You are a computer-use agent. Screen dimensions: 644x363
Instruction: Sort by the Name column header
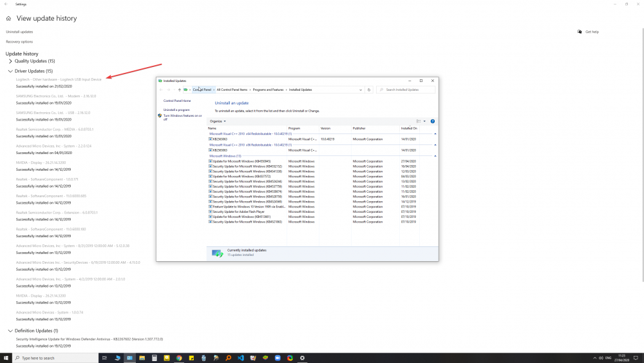click(x=247, y=128)
